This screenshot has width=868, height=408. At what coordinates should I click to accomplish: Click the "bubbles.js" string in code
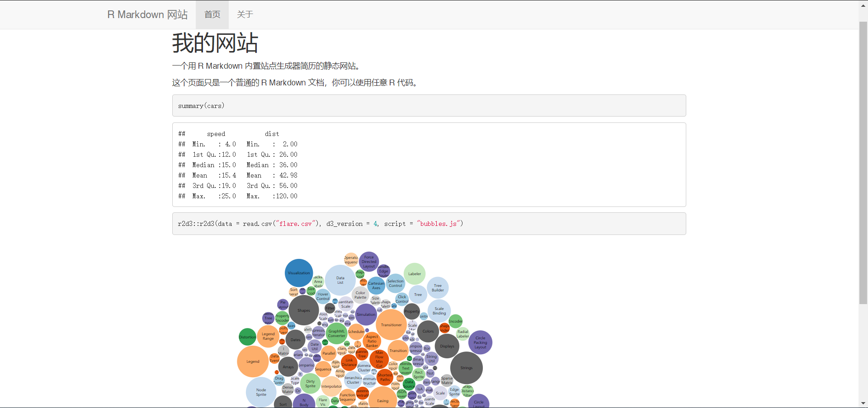coord(439,224)
